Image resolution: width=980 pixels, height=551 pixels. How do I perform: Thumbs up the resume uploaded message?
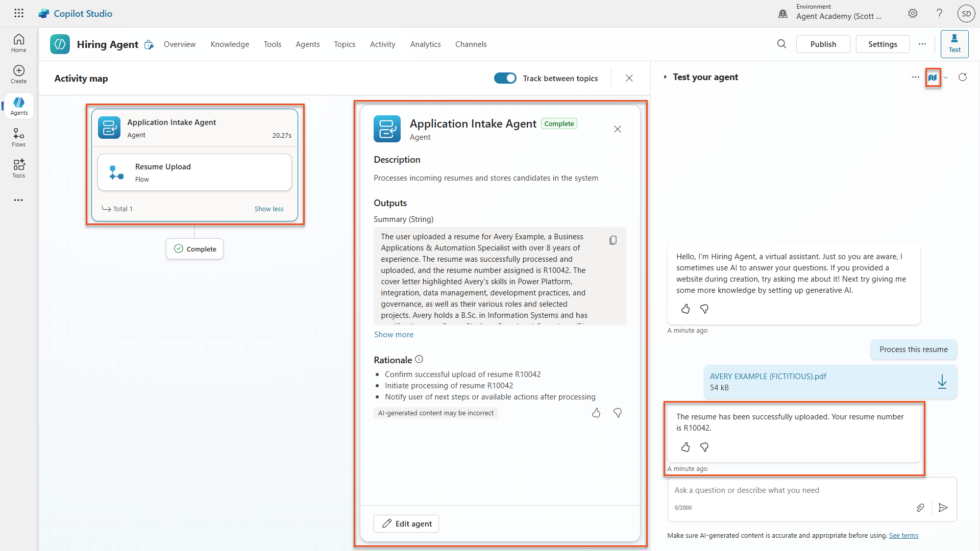(x=685, y=447)
